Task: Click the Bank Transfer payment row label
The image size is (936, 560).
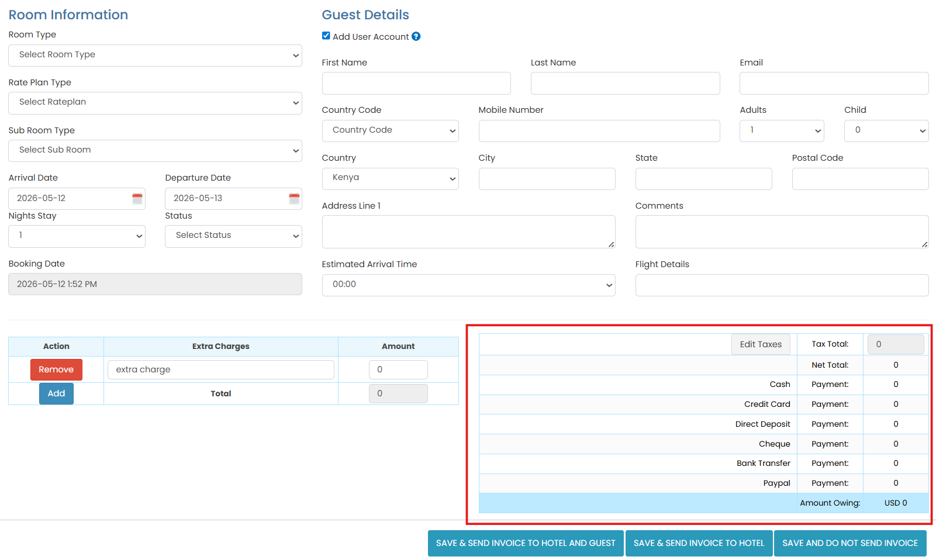Action: [763, 464]
